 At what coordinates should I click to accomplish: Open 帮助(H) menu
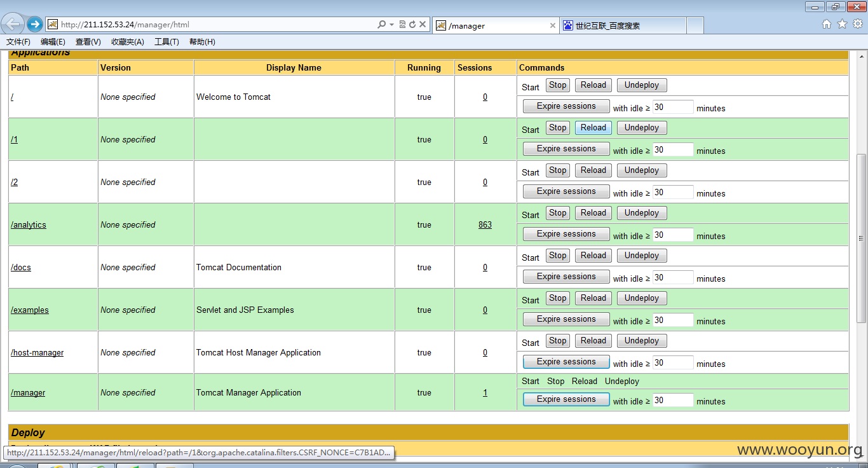pyautogui.click(x=202, y=42)
